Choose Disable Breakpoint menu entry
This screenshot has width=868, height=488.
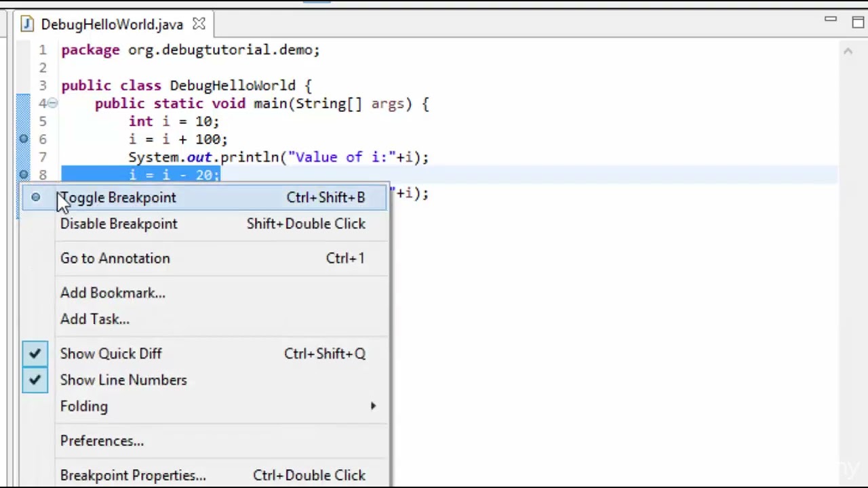point(204,224)
